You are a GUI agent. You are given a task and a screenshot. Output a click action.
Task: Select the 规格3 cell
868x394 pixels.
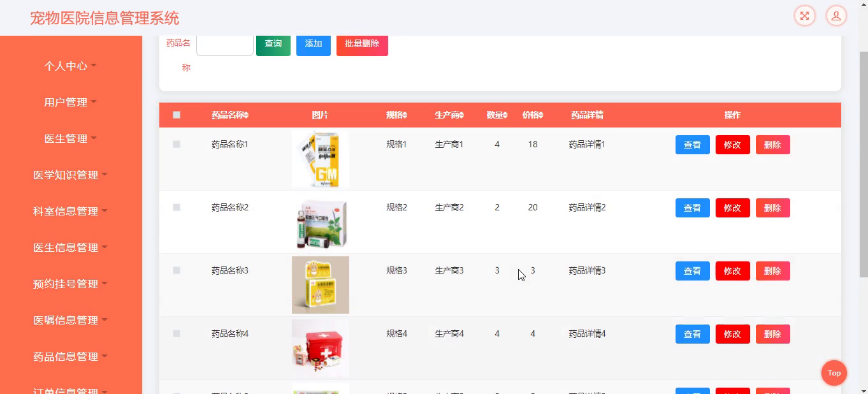(x=396, y=270)
